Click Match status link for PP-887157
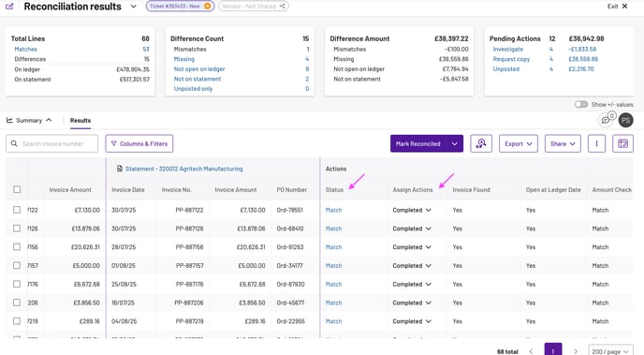 tap(333, 265)
